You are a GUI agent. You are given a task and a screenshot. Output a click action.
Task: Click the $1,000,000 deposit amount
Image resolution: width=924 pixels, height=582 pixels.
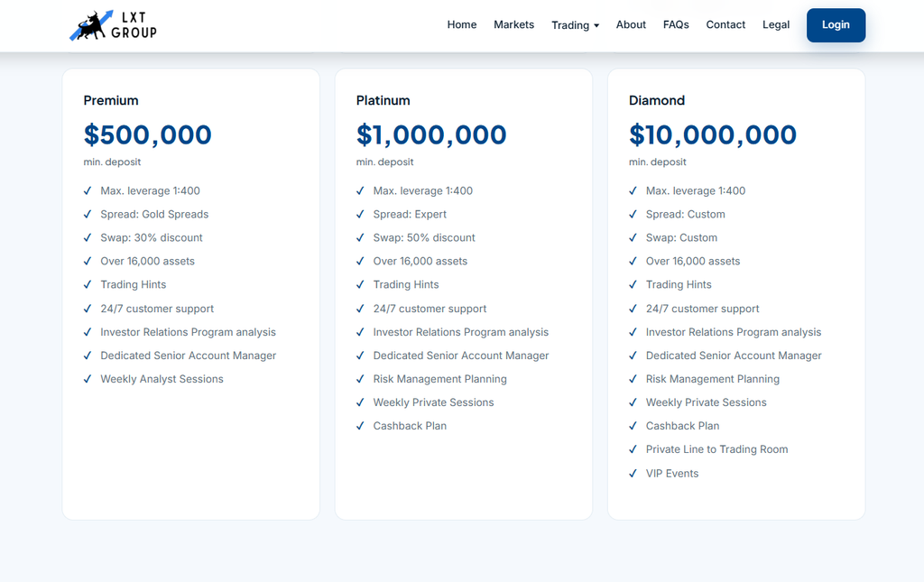pos(431,134)
